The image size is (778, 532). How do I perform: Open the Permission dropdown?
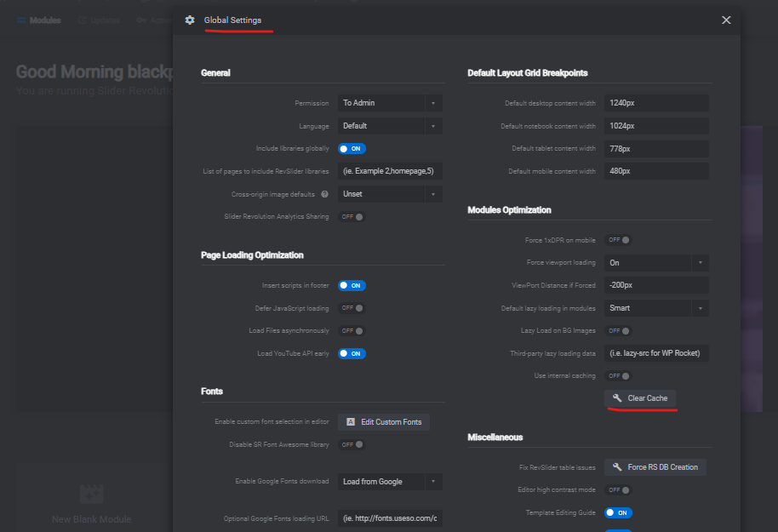tap(390, 103)
